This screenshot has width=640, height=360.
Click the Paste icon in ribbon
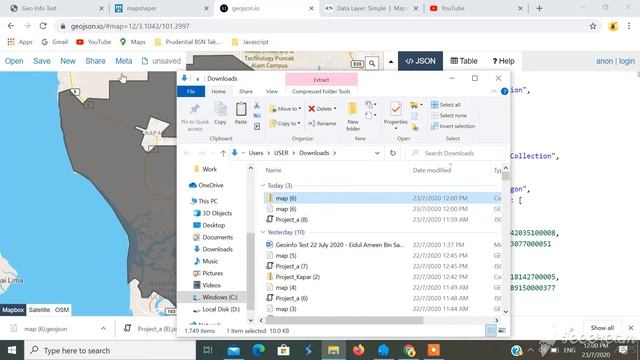pos(241,109)
